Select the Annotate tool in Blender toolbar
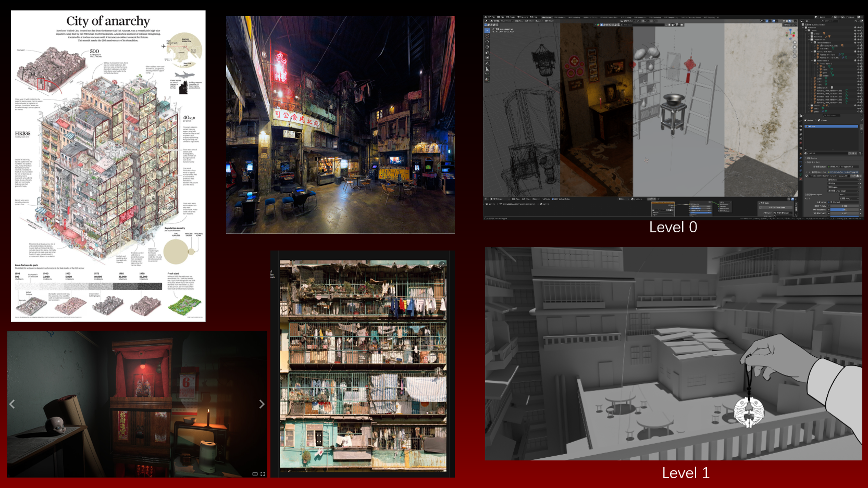Screen dimensions: 868x488 coord(487,64)
